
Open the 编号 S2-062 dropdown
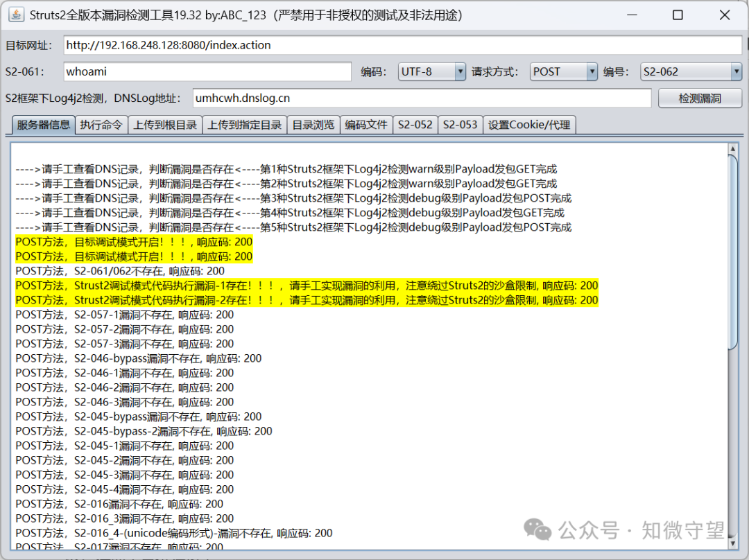(691, 71)
